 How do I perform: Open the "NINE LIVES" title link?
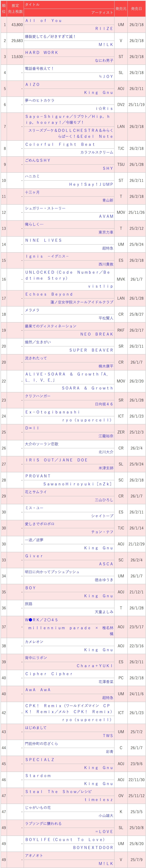pyautogui.click(x=44, y=240)
